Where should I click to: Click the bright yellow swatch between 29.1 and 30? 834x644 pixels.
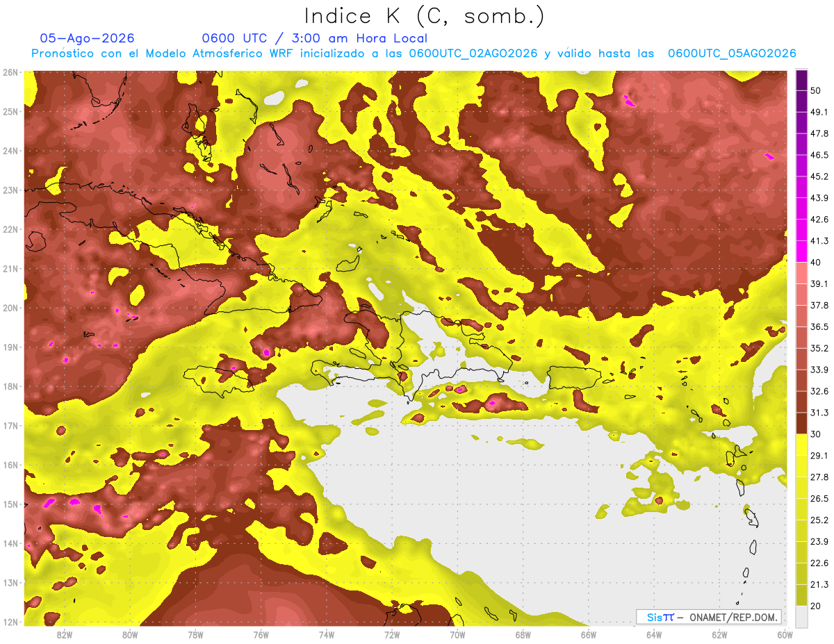click(x=802, y=445)
